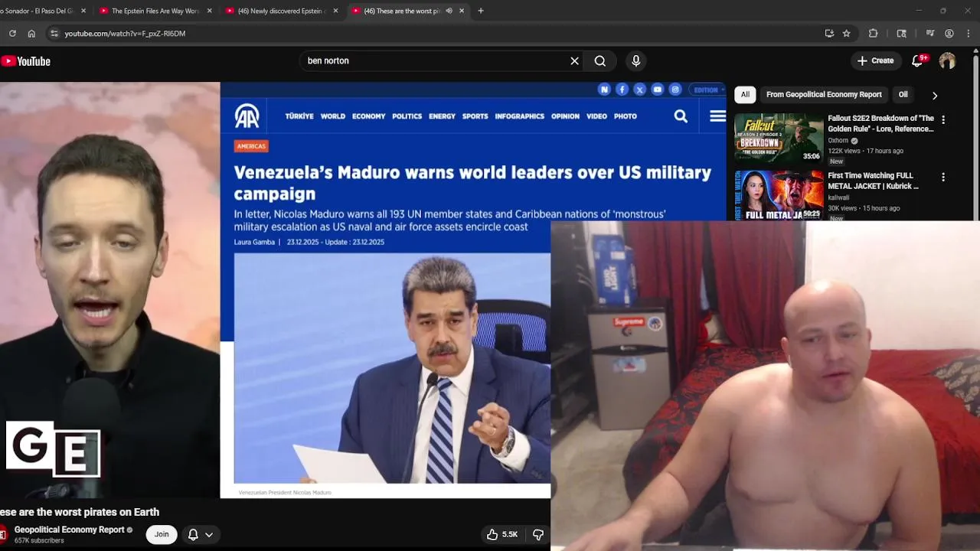Switch to the 'Sonador - El Paso Del G' tab
980x551 pixels.
coord(40,11)
